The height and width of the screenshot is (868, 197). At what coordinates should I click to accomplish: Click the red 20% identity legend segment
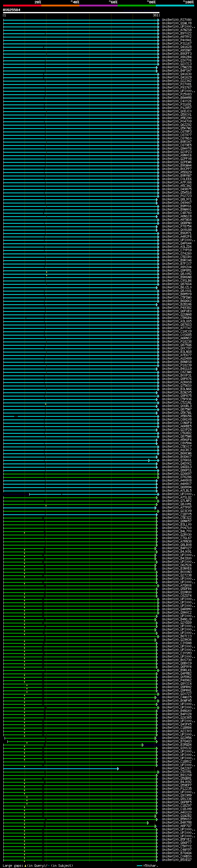(22, 6)
